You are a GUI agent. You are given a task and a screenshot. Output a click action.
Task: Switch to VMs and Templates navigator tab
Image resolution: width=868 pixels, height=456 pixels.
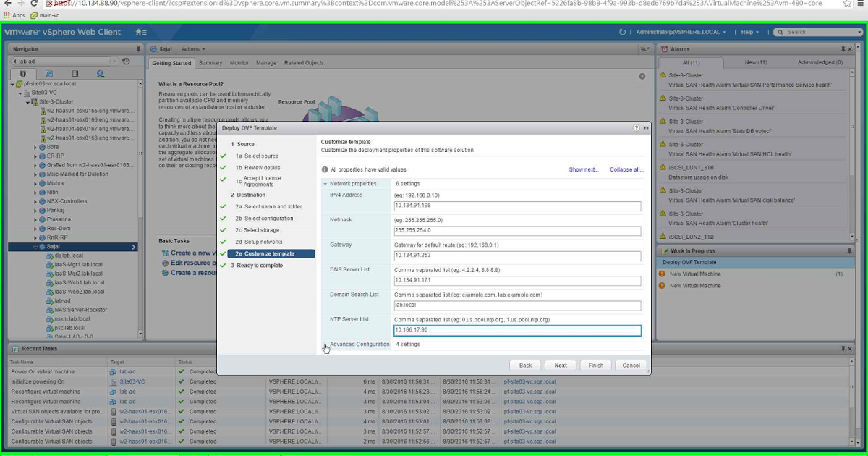click(x=48, y=73)
